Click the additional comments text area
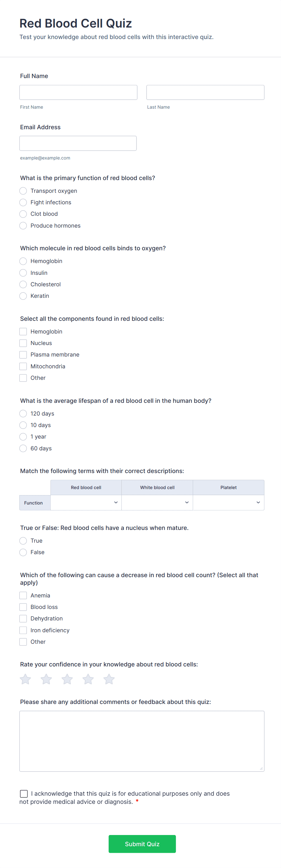The image size is (281, 868). coord(142,741)
